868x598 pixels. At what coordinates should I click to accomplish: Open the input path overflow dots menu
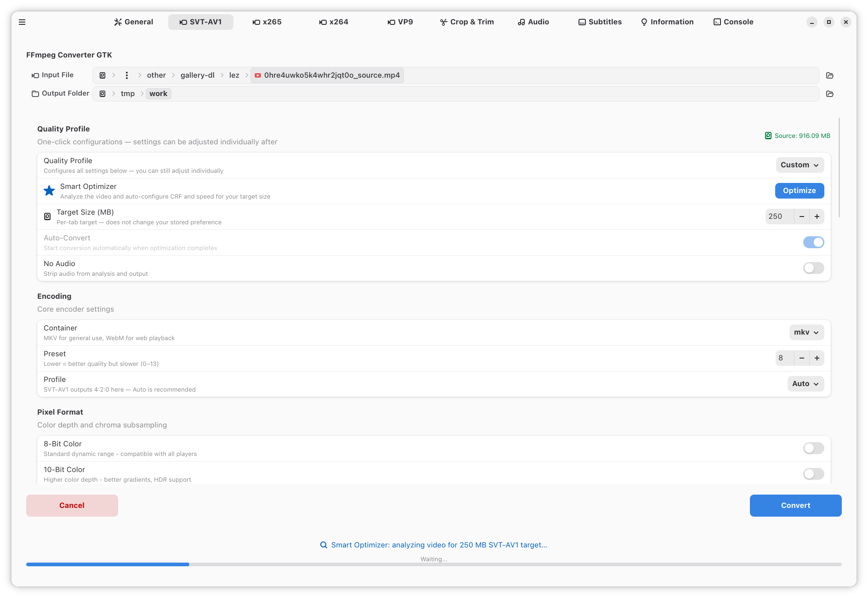127,75
